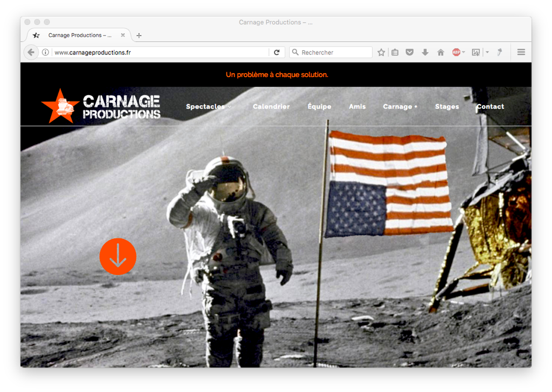Image resolution: width=552 pixels, height=392 pixels.
Task: Save page to Pocket
Action: point(409,53)
